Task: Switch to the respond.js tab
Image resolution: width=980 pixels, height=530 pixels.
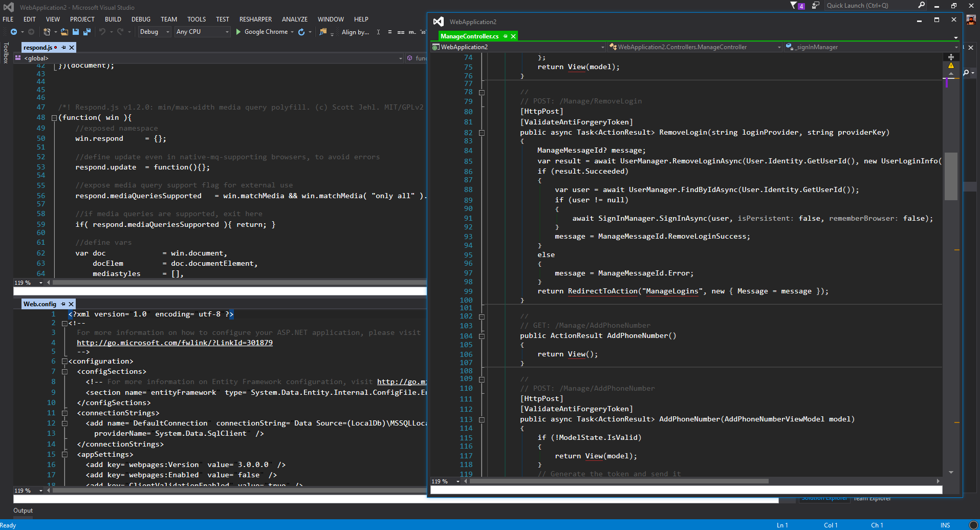Action: [x=38, y=48]
